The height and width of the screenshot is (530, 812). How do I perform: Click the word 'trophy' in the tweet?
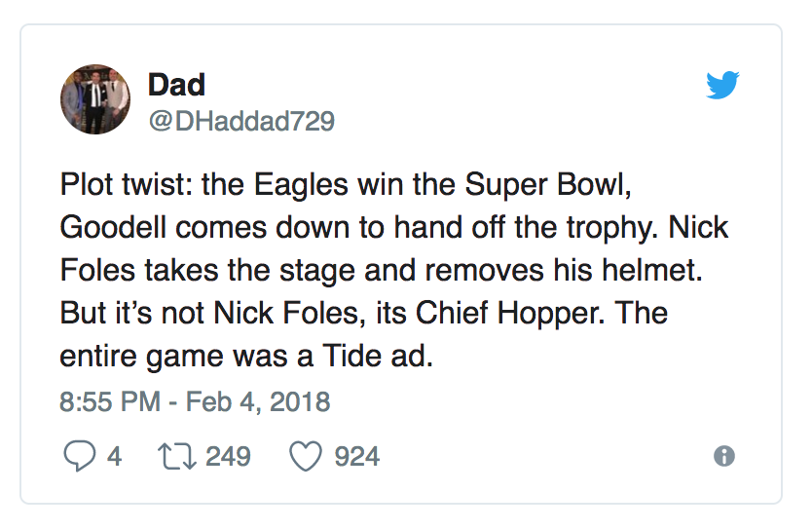point(611,229)
